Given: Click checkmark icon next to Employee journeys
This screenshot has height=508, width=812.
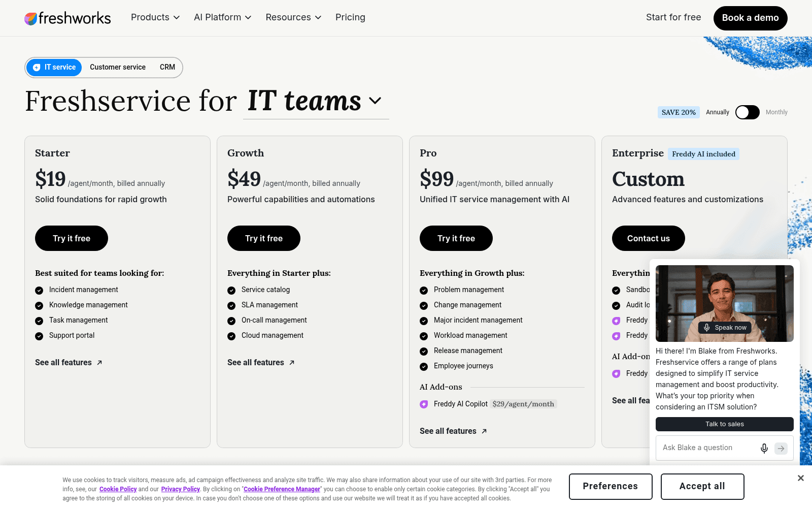Looking at the screenshot, I should point(424,367).
